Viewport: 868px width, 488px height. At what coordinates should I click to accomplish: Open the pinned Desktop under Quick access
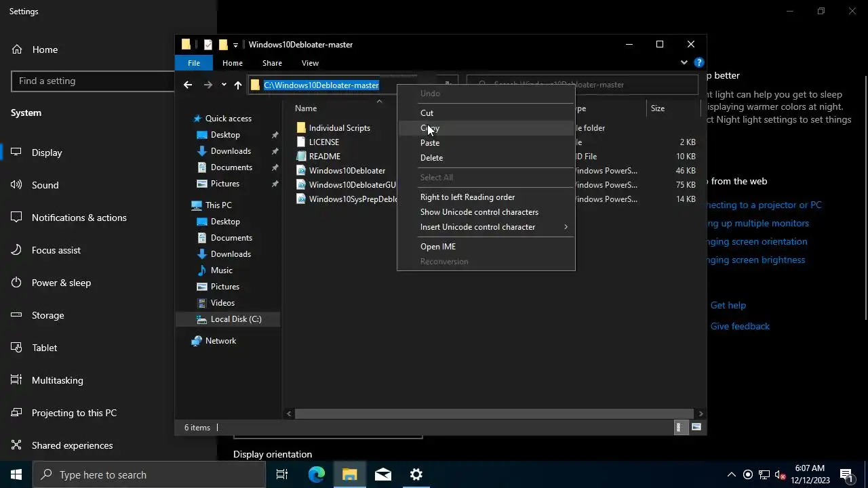click(225, 135)
